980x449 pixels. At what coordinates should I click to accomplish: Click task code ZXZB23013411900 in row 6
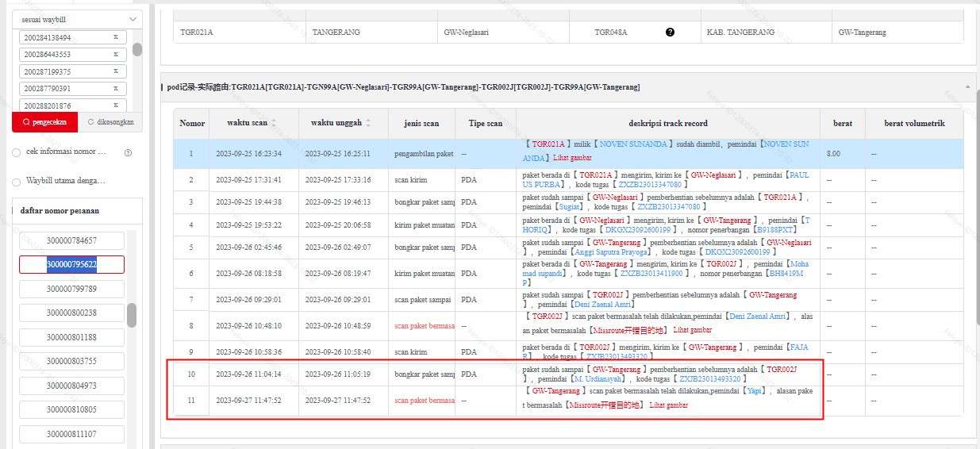pyautogui.click(x=651, y=273)
